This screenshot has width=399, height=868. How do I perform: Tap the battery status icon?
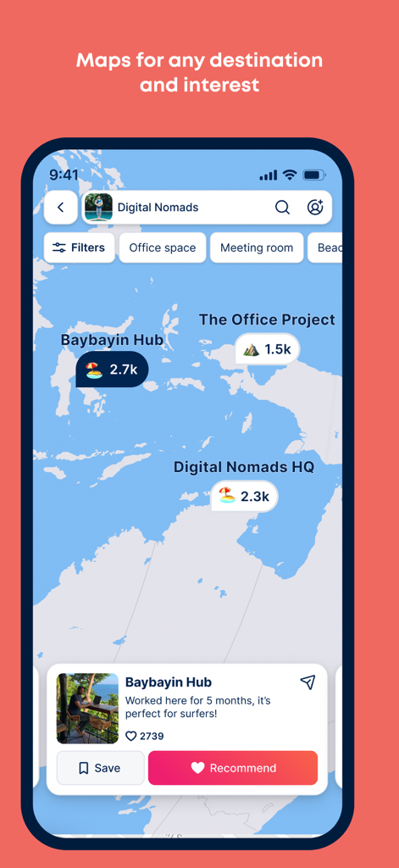[314, 175]
